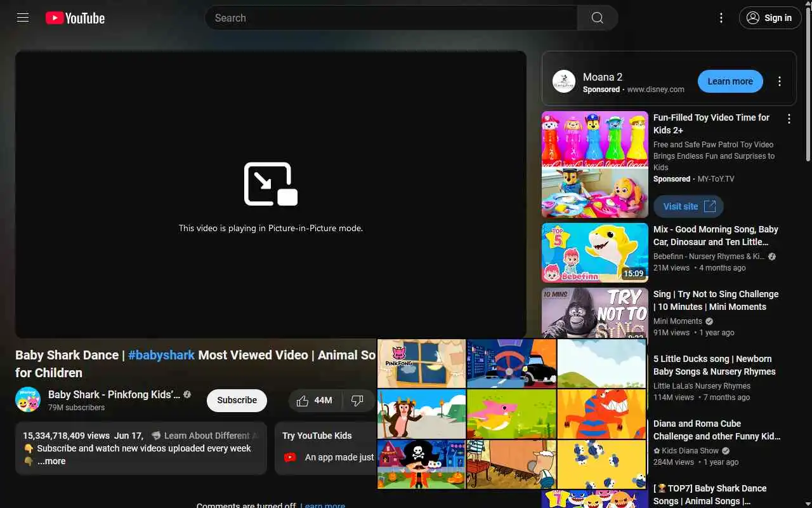Viewport: 812px width, 508px height.
Task: Open options for Fun-Filled Toy Video
Action: (x=789, y=119)
